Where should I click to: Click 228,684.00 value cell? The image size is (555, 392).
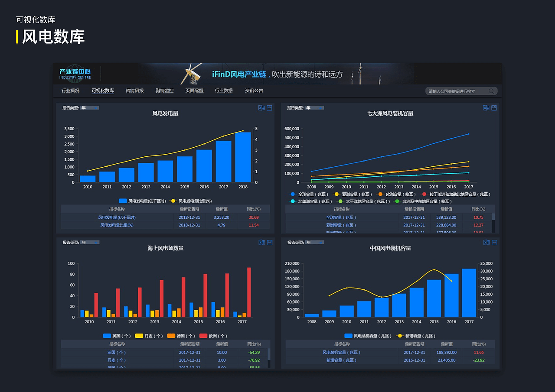tap(446, 225)
